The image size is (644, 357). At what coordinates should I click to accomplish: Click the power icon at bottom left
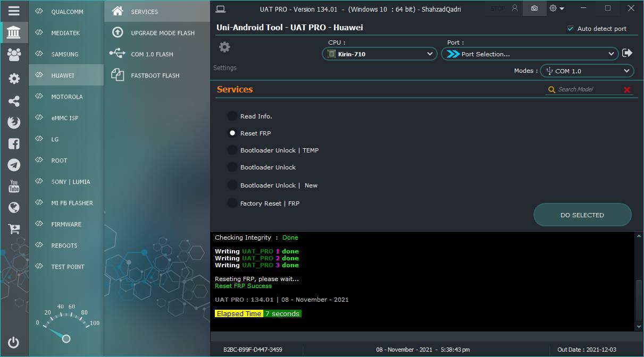click(x=14, y=343)
